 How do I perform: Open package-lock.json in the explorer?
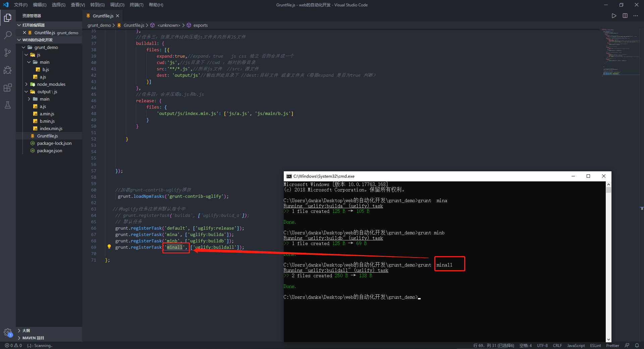(49, 143)
